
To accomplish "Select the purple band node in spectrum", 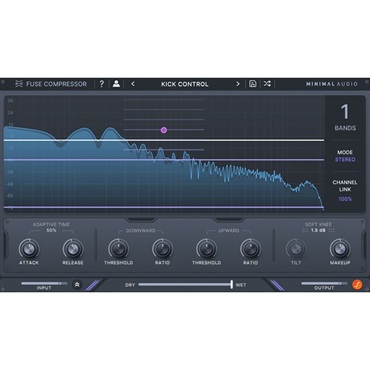I will pyautogui.click(x=164, y=130).
